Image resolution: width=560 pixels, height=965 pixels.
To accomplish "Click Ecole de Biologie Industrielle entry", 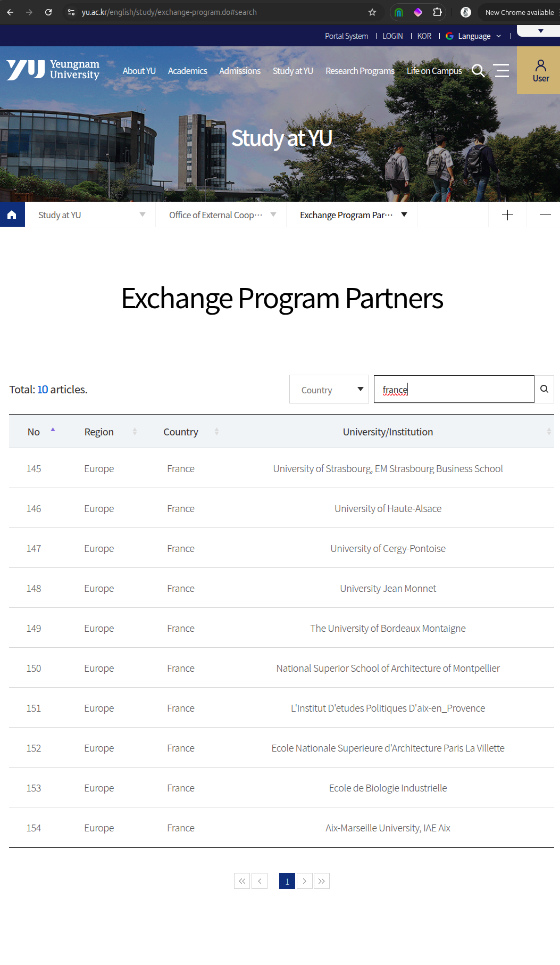I will [388, 788].
